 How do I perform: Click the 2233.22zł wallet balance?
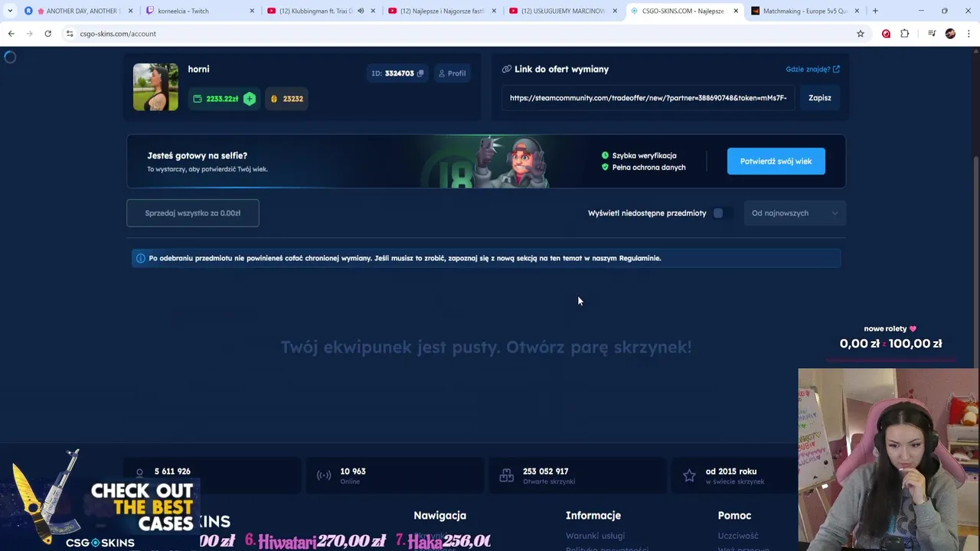pos(222,99)
